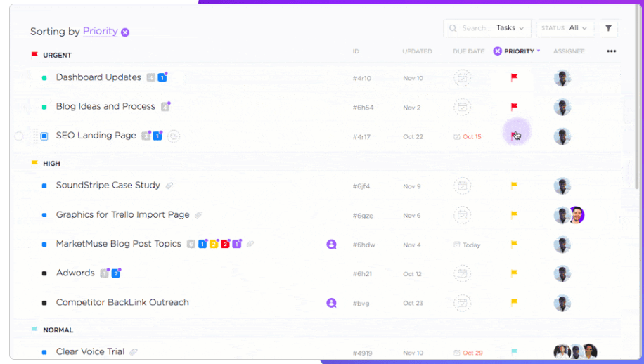Open the Competitor BackLink Outreach task
This screenshot has width=644, height=364.
(x=122, y=302)
